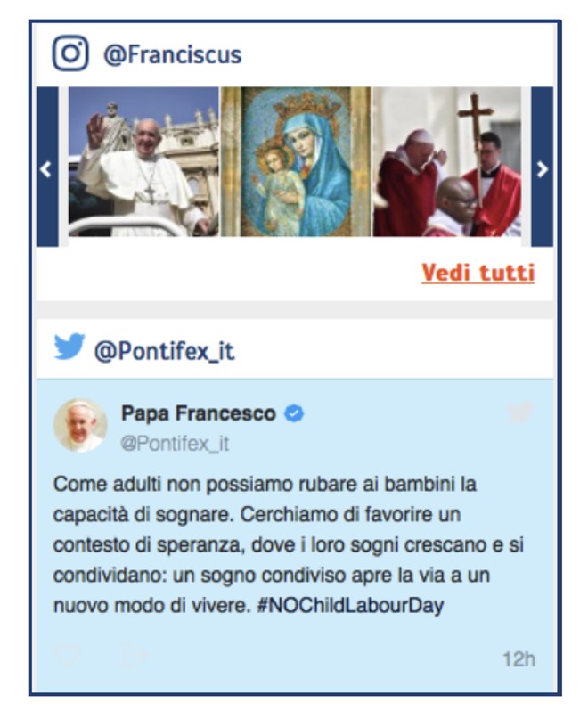Click the Papa Francesco profile avatar
The image size is (588, 719).
(80, 426)
